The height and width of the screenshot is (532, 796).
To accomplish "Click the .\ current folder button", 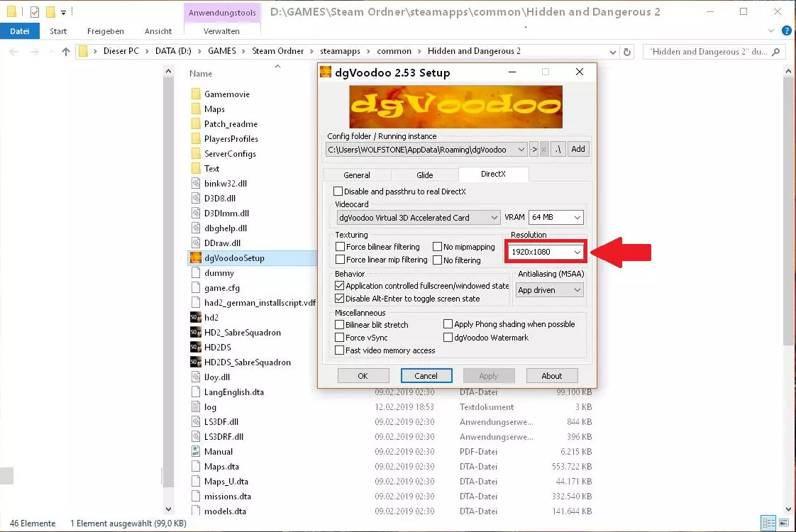I will pos(558,149).
